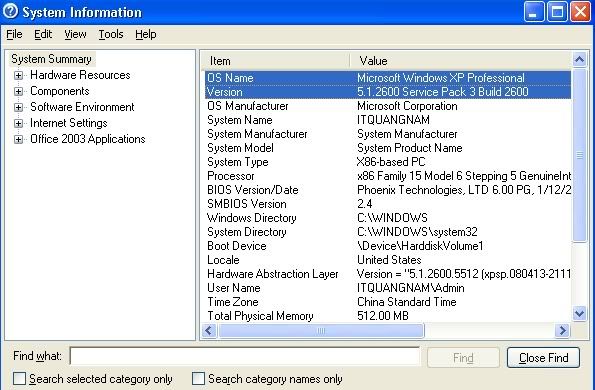Select the System Type row
The height and width of the screenshot is (390, 595).
click(388, 162)
